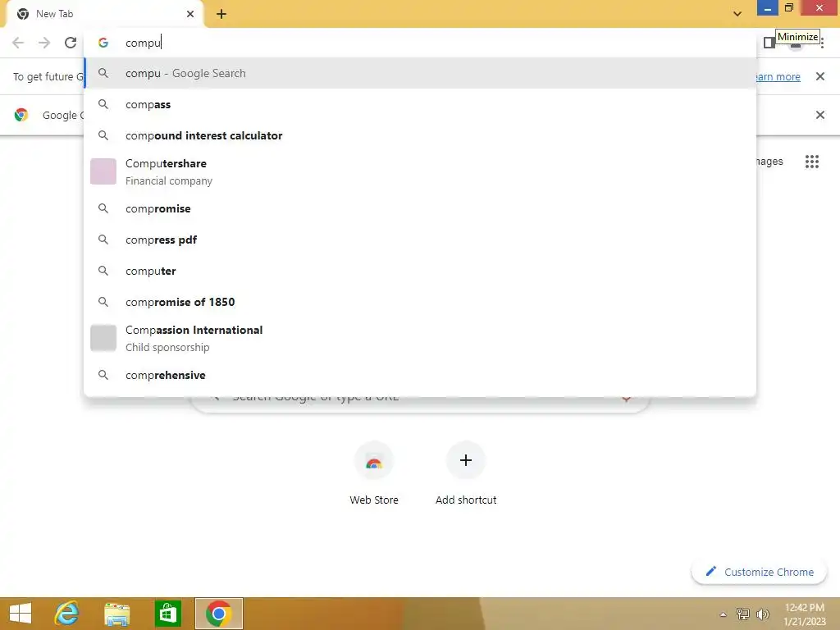Choose the 'compress pdf' suggestion
The width and height of the screenshot is (840, 630).
[420, 240]
